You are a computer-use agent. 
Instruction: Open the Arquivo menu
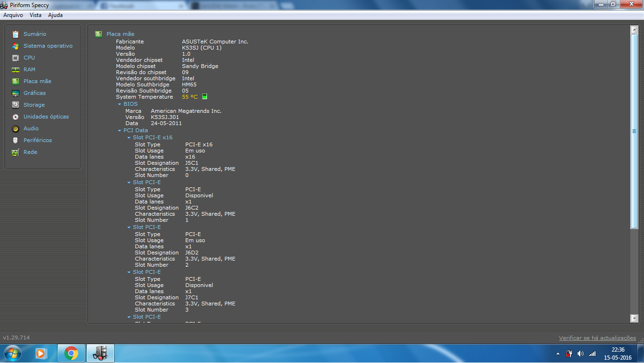13,15
